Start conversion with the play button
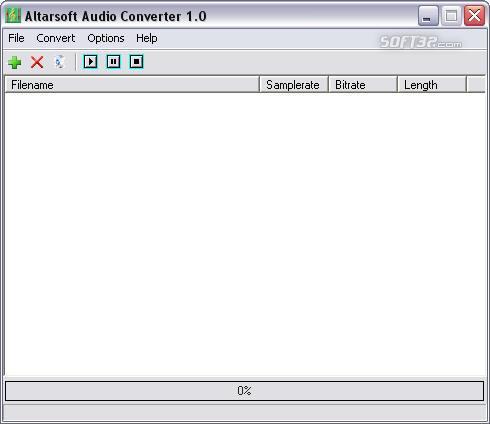 90,62
